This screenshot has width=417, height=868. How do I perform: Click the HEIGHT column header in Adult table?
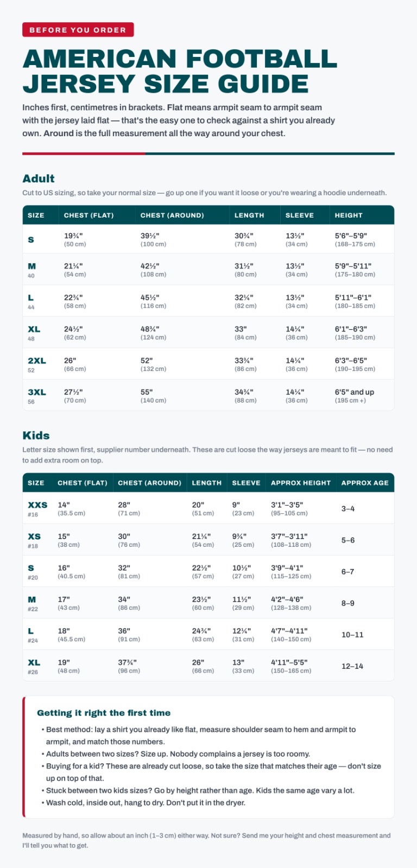pos(349,215)
